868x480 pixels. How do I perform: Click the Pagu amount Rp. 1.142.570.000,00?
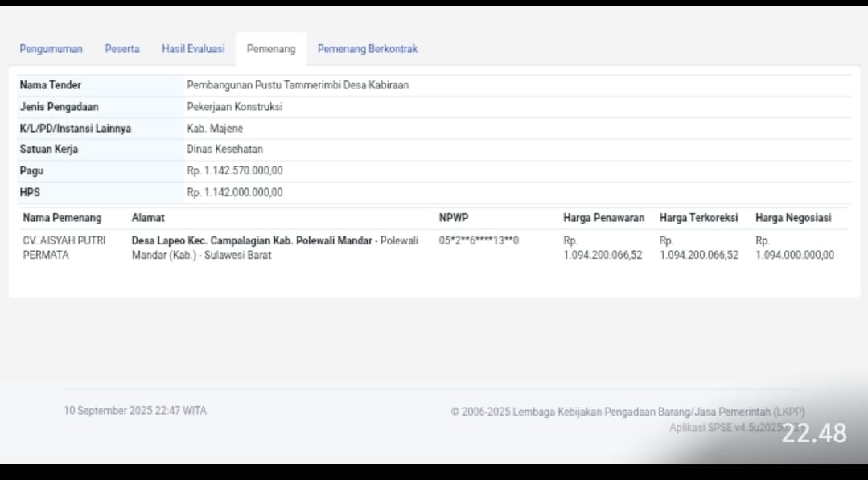click(x=235, y=171)
